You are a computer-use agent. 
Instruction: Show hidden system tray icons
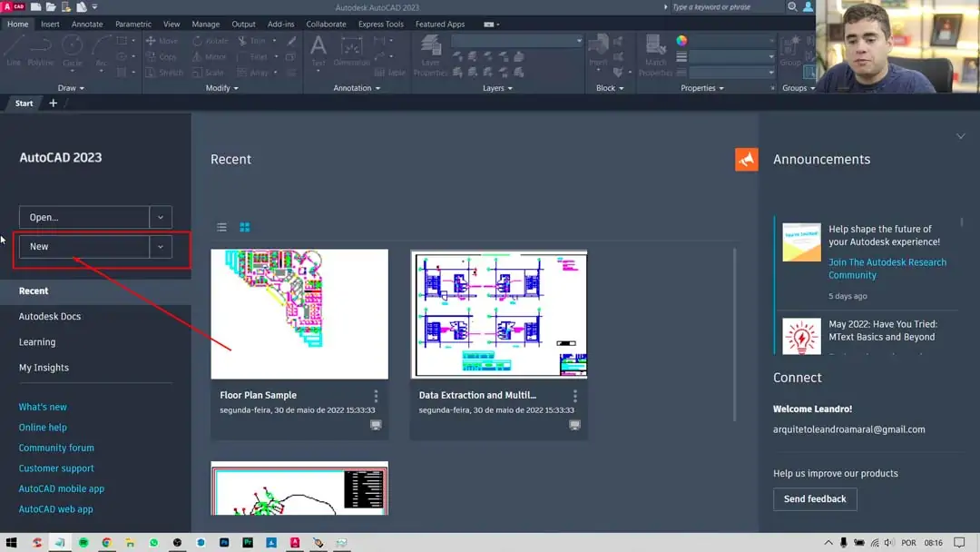(x=828, y=543)
